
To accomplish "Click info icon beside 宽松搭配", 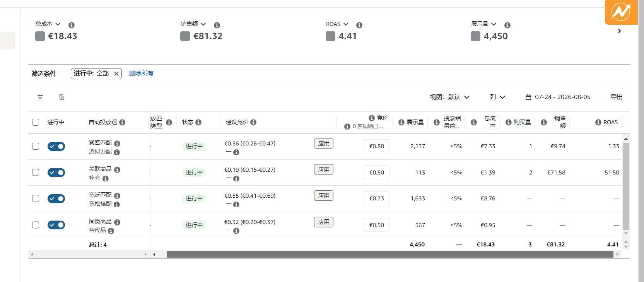I will tap(117, 205).
